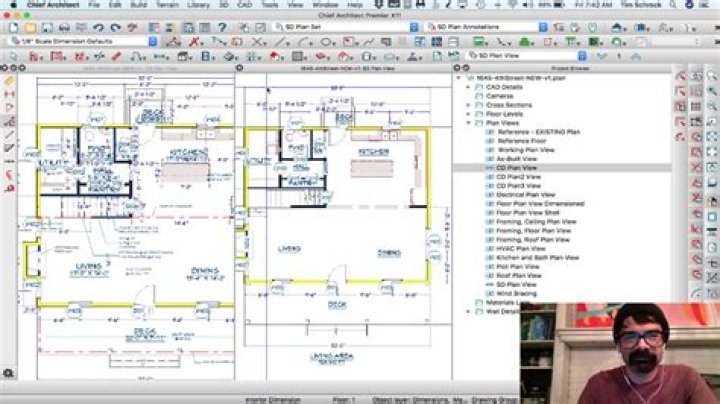
Task: Select CD Plan View in Project Browser
Action: click(x=516, y=168)
